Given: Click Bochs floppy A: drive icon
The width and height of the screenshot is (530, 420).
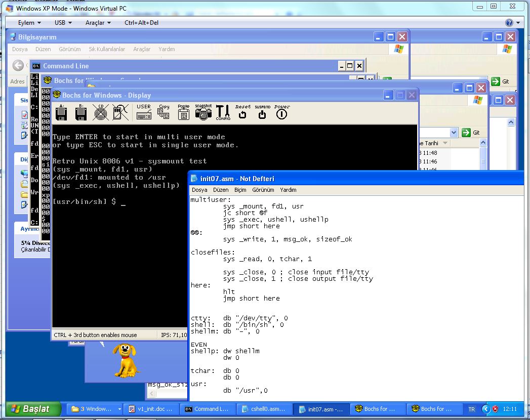Looking at the screenshot, I should [x=61, y=112].
